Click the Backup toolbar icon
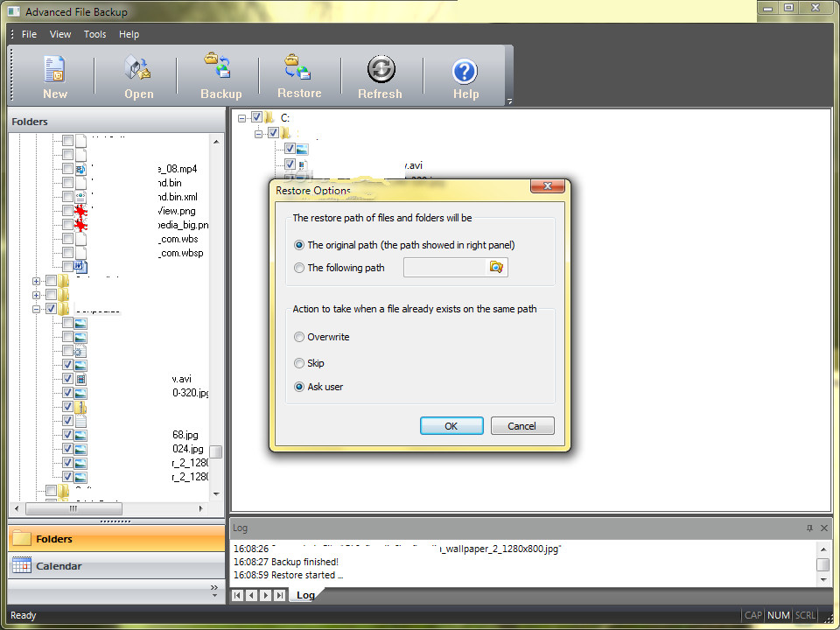 [218, 65]
